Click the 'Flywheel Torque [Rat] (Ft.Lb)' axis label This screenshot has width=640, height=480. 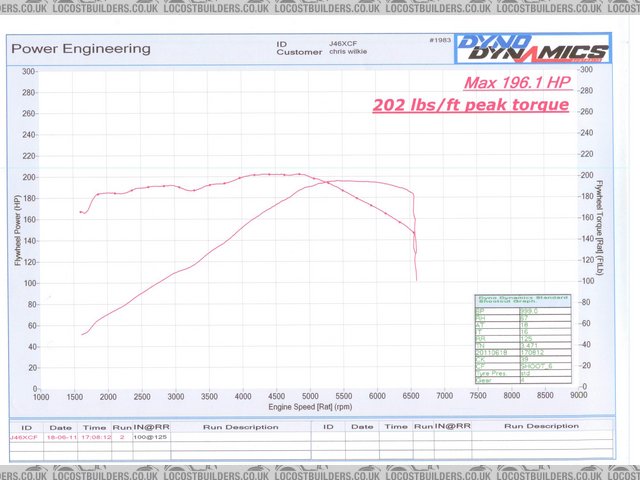(599, 228)
